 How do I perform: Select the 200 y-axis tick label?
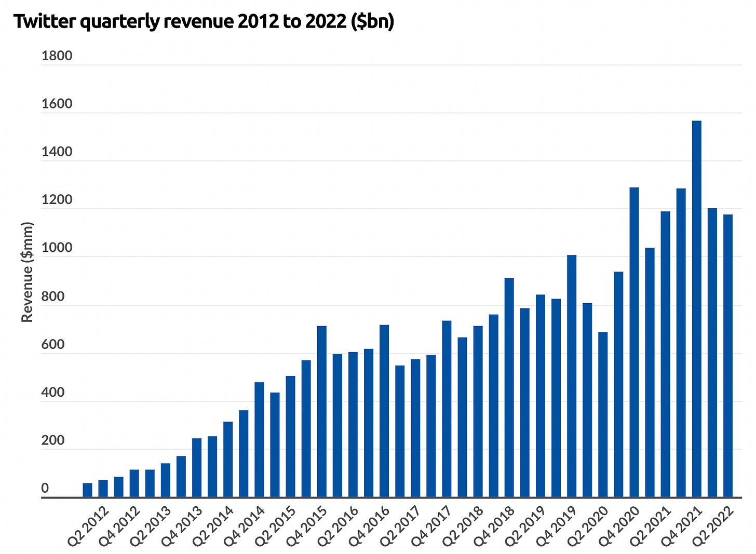52,440
